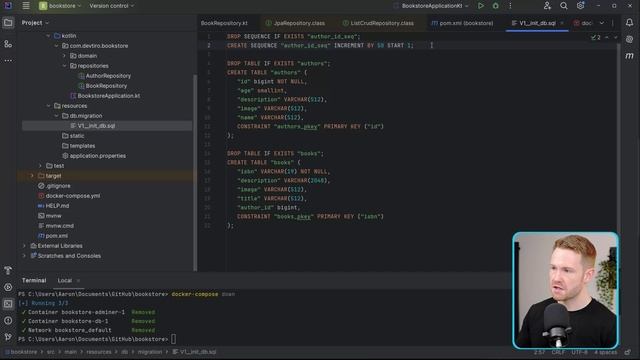The image size is (640, 360).
Task: Expand the domain package
Action: pyautogui.click(x=64, y=56)
